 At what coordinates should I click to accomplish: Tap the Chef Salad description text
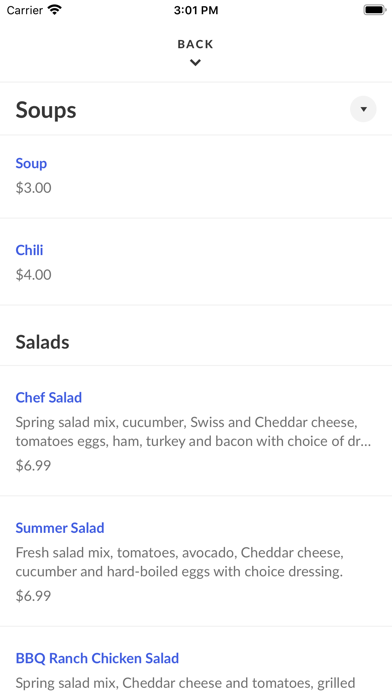point(194,431)
